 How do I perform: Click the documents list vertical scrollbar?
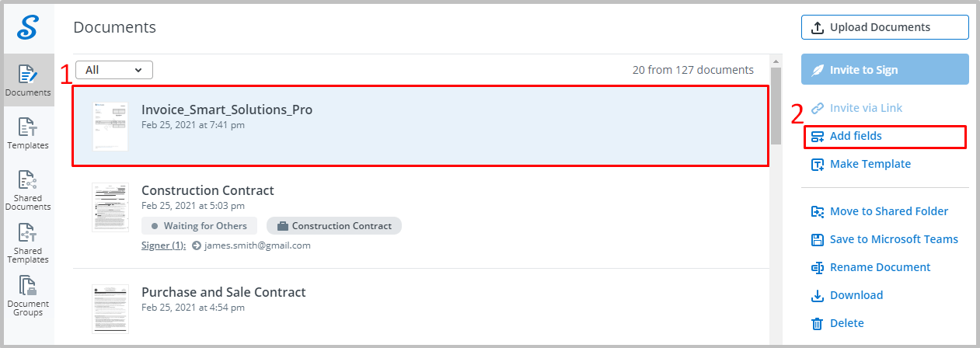pos(776,198)
